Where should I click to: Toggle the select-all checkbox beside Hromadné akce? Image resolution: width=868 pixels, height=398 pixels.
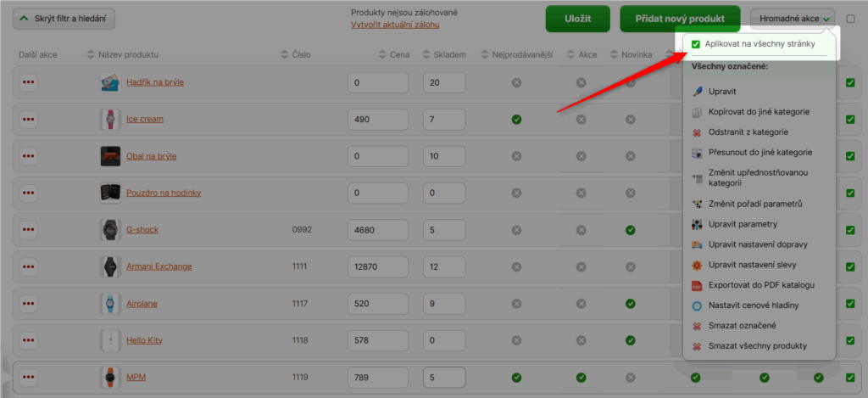[850, 19]
